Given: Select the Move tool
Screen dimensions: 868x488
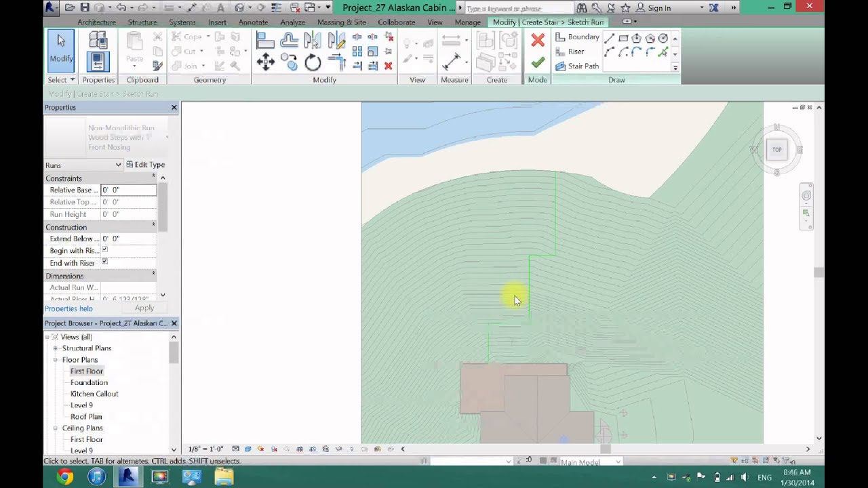Looking at the screenshot, I should [266, 63].
